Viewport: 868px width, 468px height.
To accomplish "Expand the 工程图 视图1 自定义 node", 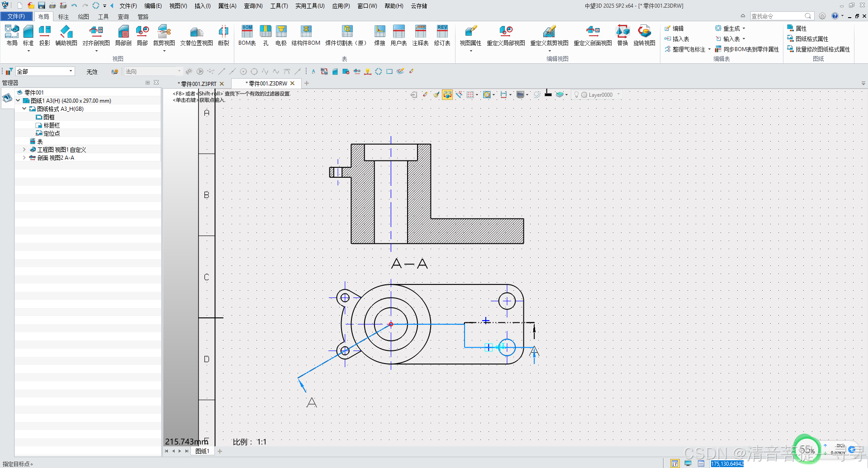I will [24, 149].
